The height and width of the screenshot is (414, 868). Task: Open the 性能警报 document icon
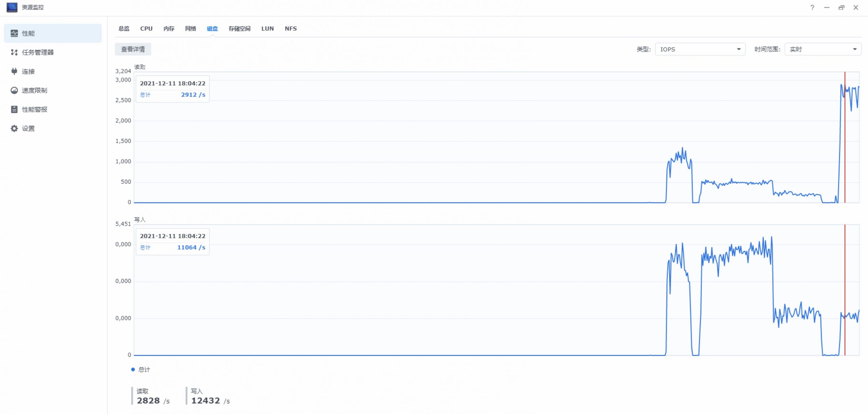tap(14, 109)
